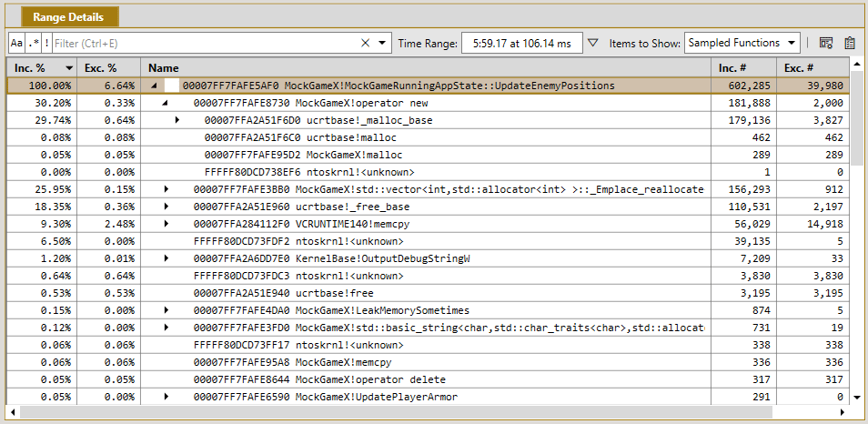
Task: Click the clipboard copy icon in toolbar
Action: [850, 43]
